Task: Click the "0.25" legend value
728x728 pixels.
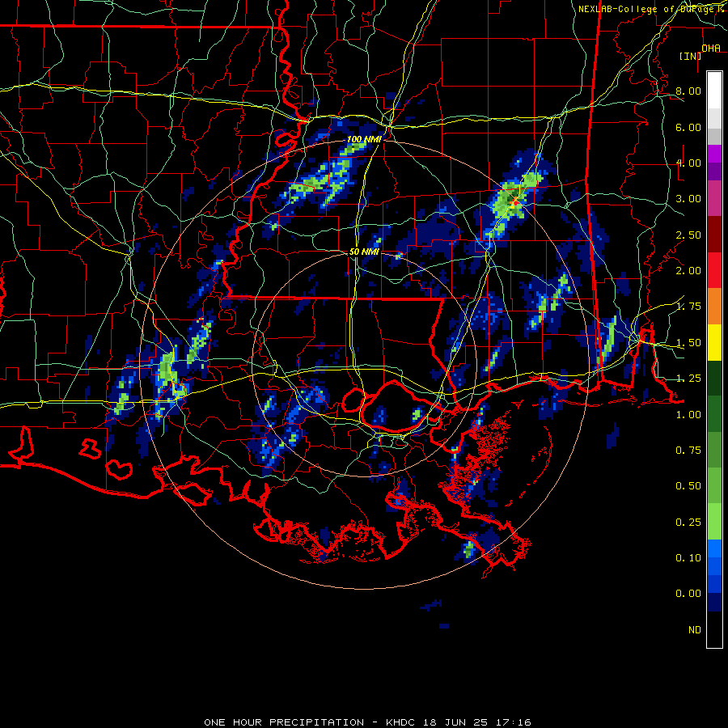Action: click(688, 523)
